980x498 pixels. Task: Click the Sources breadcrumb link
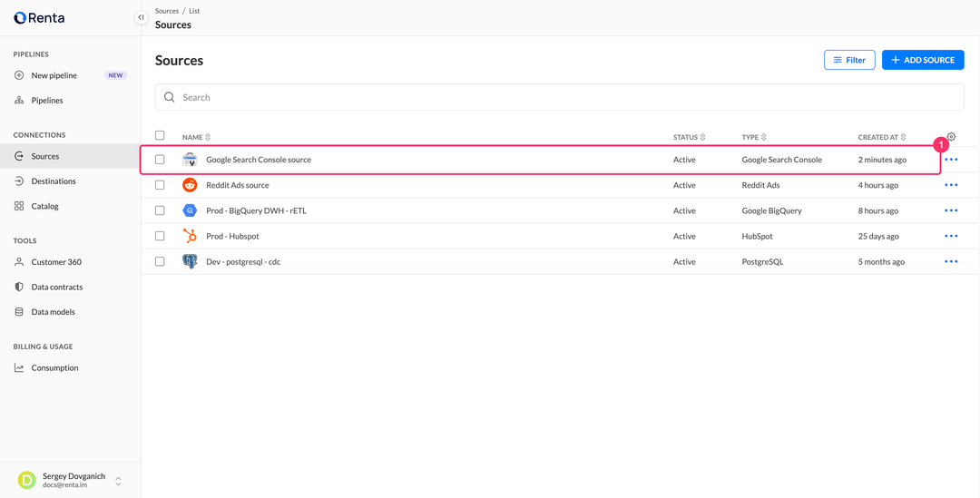pyautogui.click(x=167, y=11)
